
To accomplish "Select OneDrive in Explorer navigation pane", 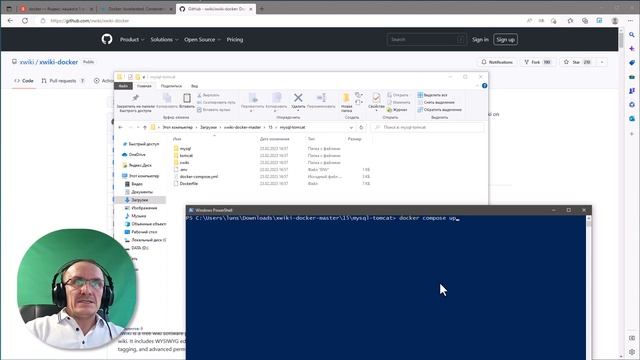I will [x=137, y=155].
